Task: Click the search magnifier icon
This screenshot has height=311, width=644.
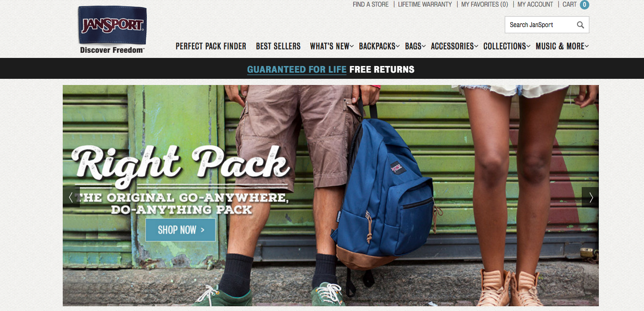Action: click(x=580, y=25)
